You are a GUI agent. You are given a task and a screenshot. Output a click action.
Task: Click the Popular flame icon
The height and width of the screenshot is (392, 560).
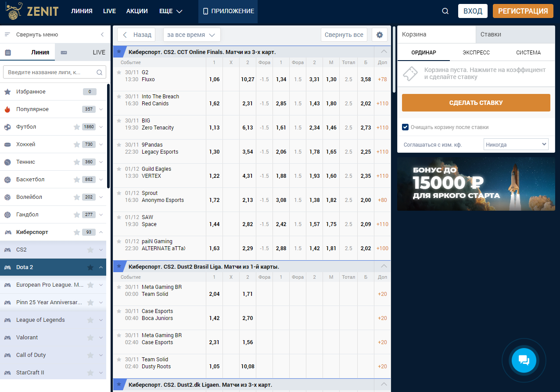point(7,109)
